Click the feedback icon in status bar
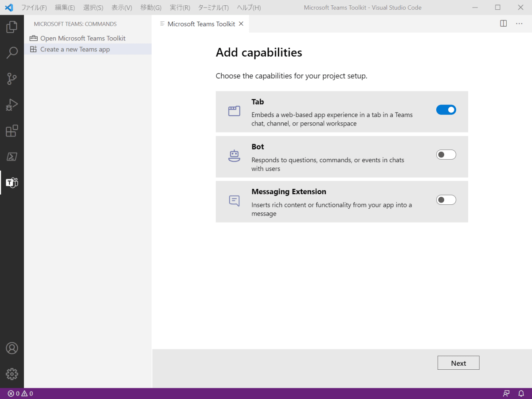Viewport: 532px width, 399px height. [506, 394]
